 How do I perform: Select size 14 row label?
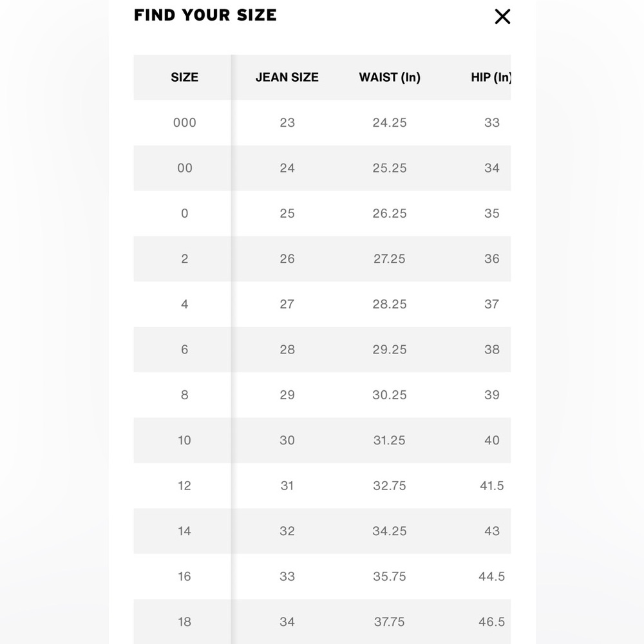184,531
